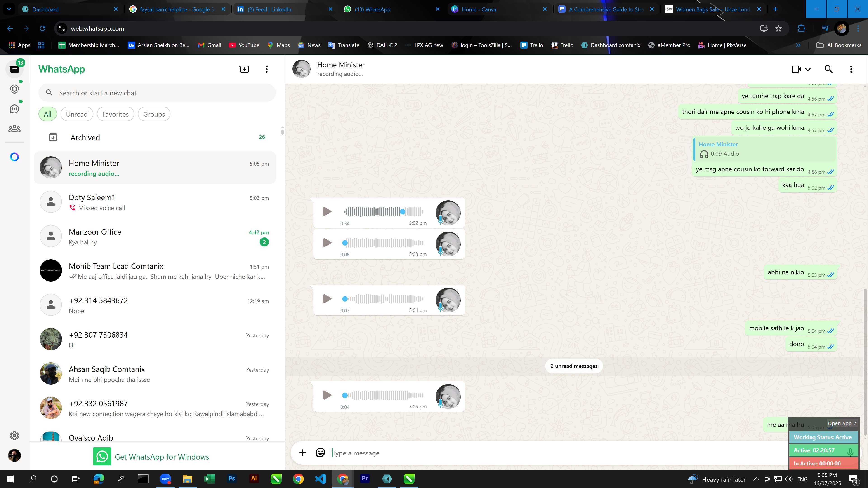Select the Groups filter chip
The height and width of the screenshot is (488, 868).
pos(154,114)
